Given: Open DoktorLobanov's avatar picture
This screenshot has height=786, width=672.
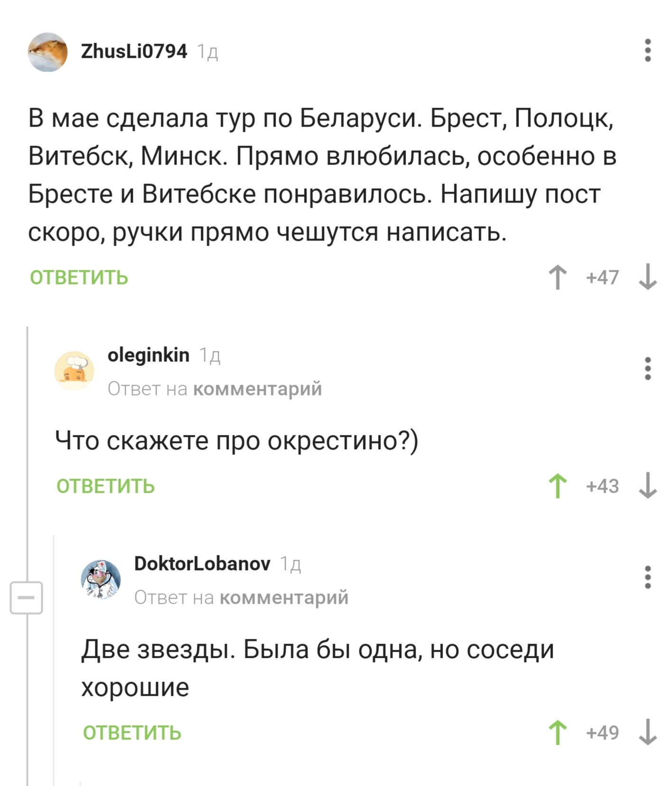Looking at the screenshot, I should click(101, 579).
